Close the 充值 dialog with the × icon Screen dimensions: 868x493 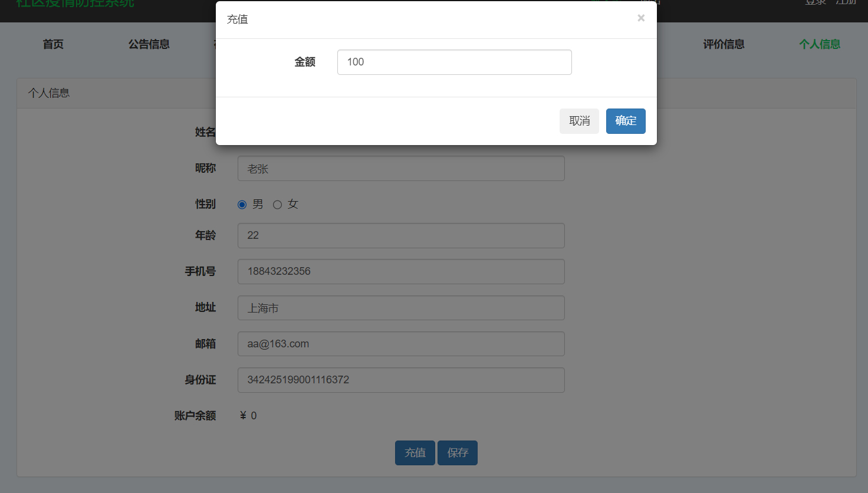click(x=641, y=18)
